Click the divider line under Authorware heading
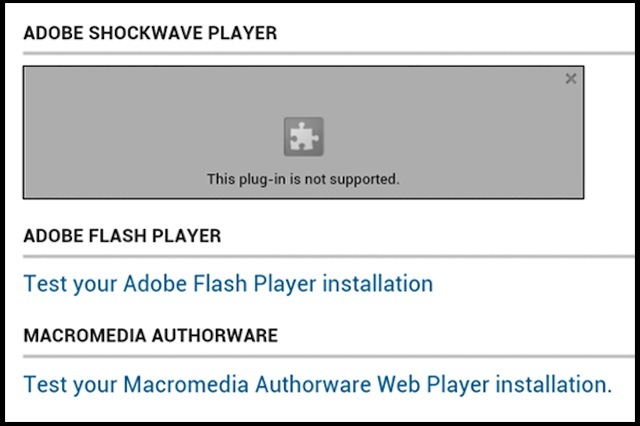This screenshot has width=640, height=426. 329,356
